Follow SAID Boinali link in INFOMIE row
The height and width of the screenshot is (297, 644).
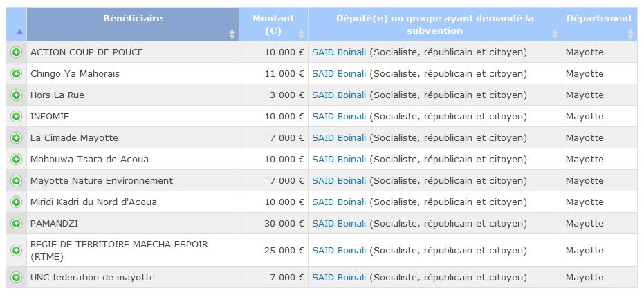coord(339,117)
